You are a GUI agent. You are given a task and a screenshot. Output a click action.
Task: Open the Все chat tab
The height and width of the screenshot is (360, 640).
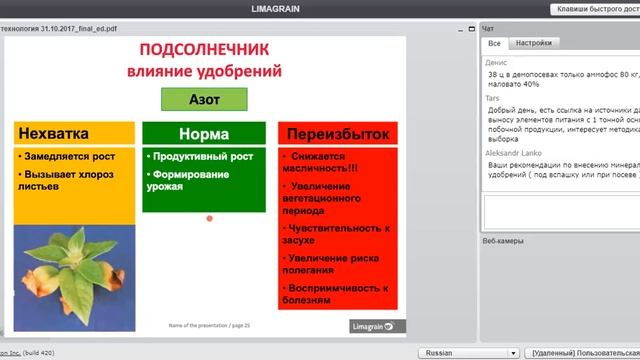pos(494,43)
